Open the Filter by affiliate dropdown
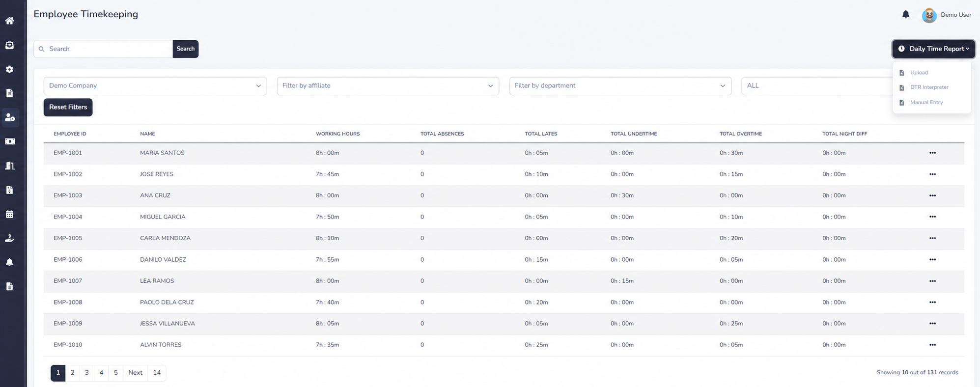Image resolution: width=980 pixels, height=387 pixels. pyautogui.click(x=388, y=86)
